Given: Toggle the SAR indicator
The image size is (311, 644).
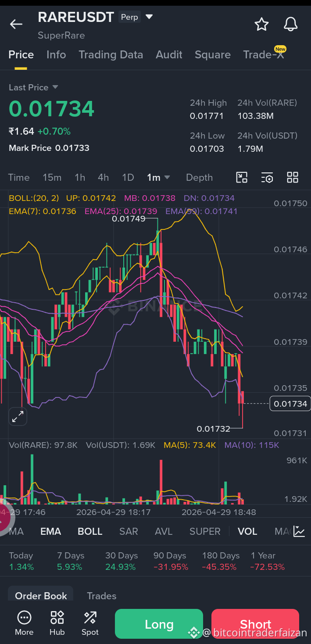Looking at the screenshot, I should tap(129, 531).
